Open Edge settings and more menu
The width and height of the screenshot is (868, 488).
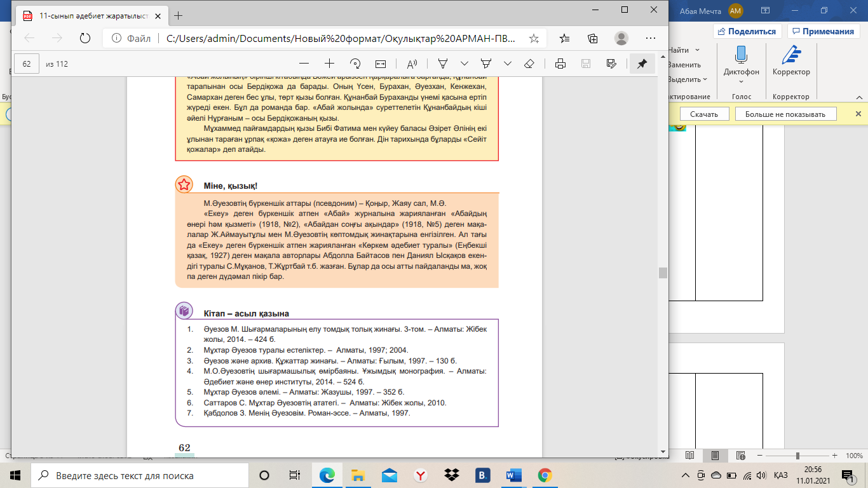[x=650, y=38]
